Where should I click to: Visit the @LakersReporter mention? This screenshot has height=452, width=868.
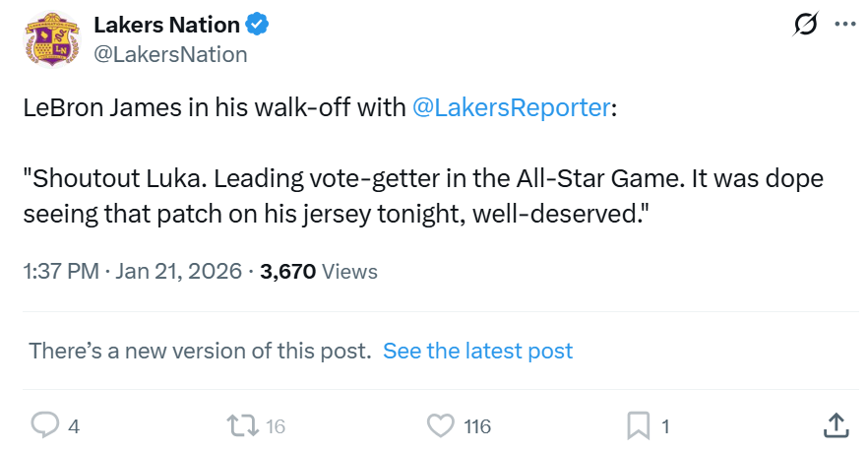pos(509,108)
